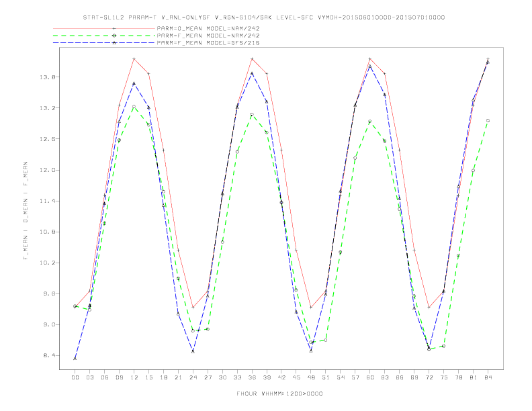The height and width of the screenshot is (411, 532).
Task: Click x-axis hour label 12
Action: point(134,377)
